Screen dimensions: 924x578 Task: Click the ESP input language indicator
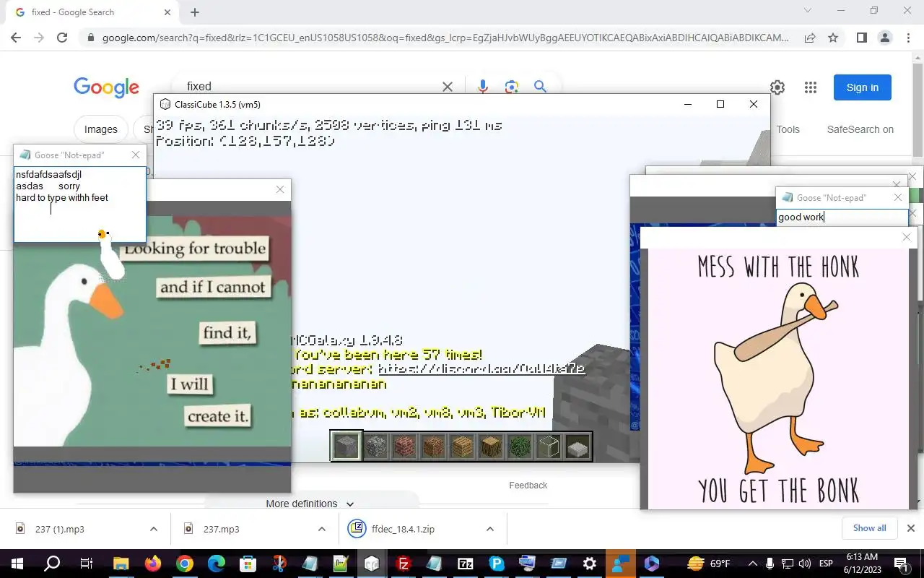click(x=826, y=564)
